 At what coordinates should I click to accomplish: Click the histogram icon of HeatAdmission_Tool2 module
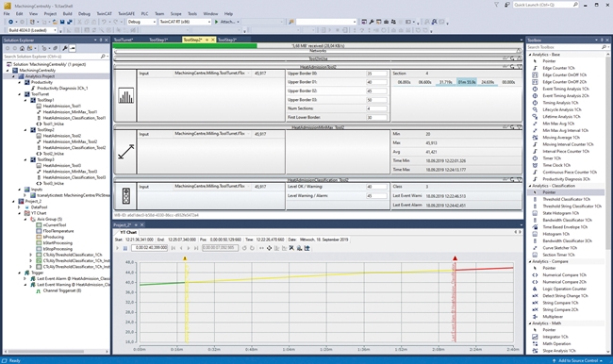(125, 96)
